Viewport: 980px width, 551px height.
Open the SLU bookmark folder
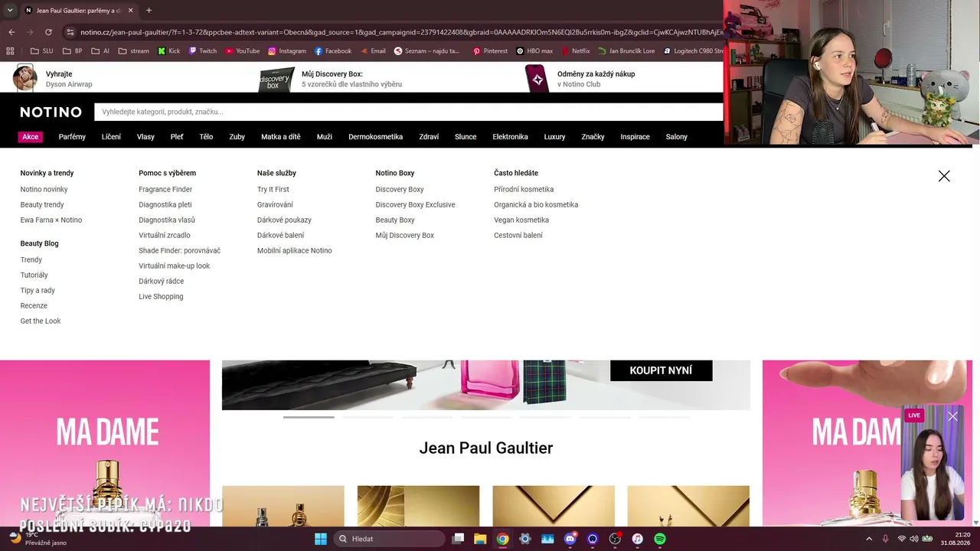[41, 51]
